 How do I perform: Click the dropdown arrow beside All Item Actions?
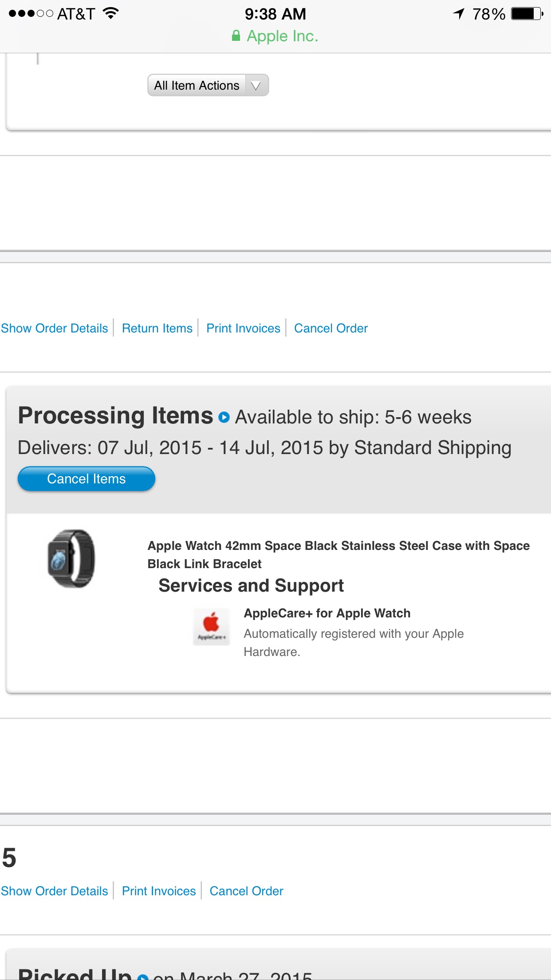pos(256,85)
